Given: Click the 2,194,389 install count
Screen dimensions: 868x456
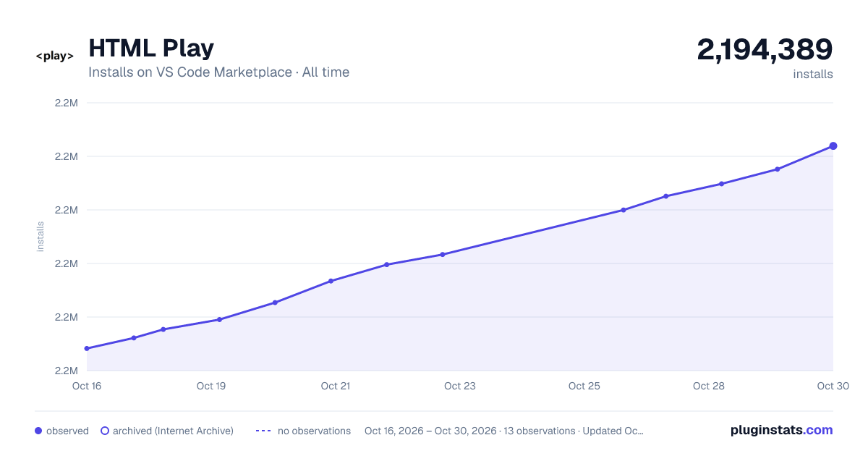Looking at the screenshot, I should [765, 49].
